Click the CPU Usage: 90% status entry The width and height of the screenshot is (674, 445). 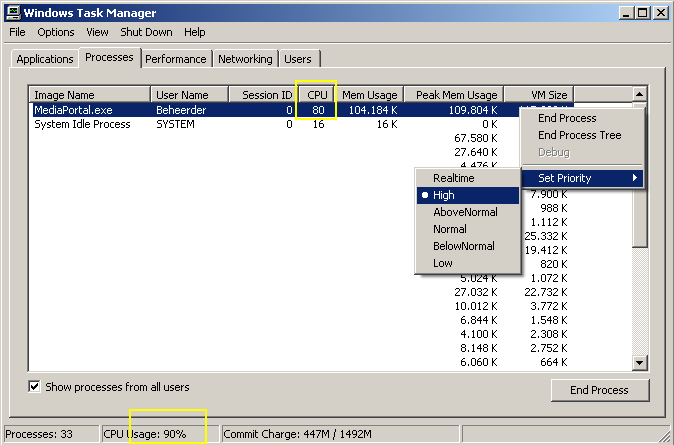(160, 434)
